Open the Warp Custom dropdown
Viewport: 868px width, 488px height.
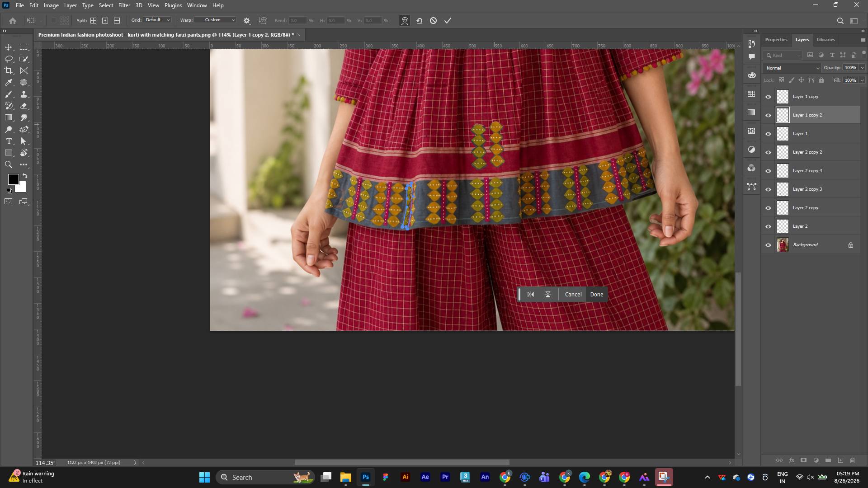(216, 20)
